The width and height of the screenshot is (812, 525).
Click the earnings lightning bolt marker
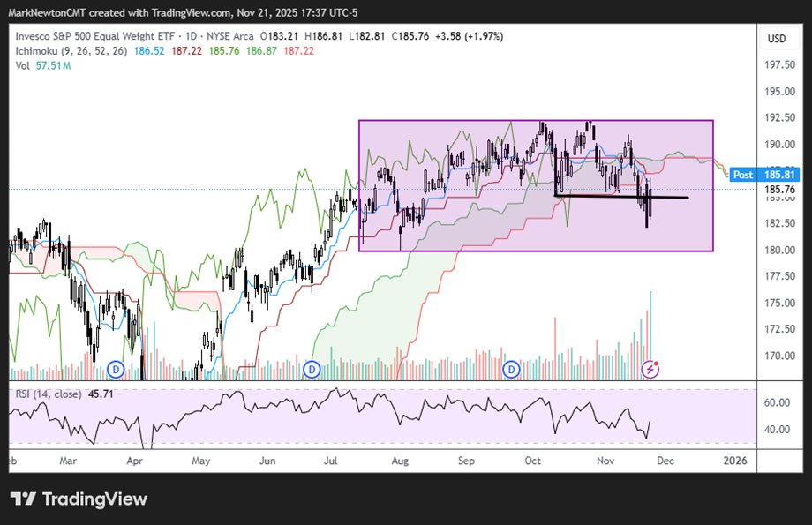pyautogui.click(x=650, y=368)
